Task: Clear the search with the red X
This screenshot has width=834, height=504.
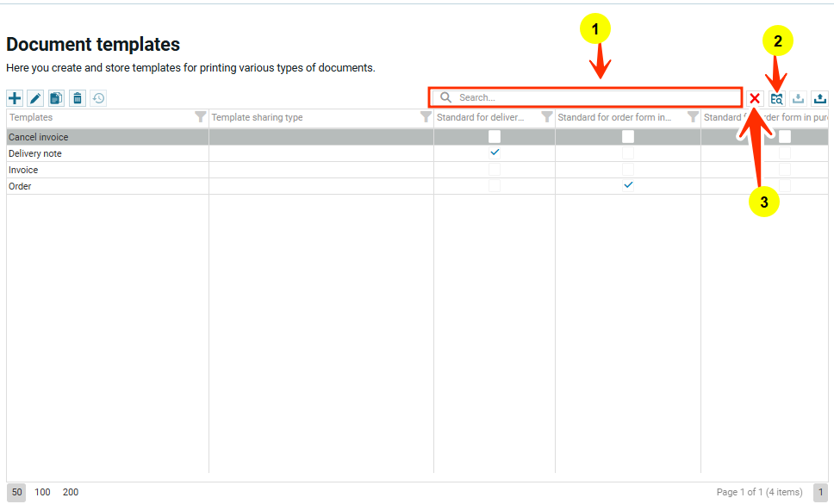Action: coord(755,98)
